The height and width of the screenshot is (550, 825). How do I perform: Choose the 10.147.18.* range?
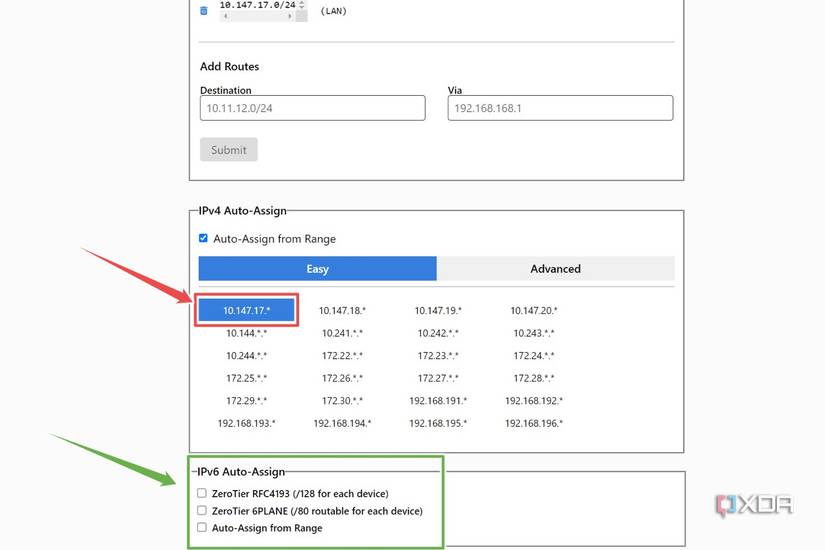(342, 311)
